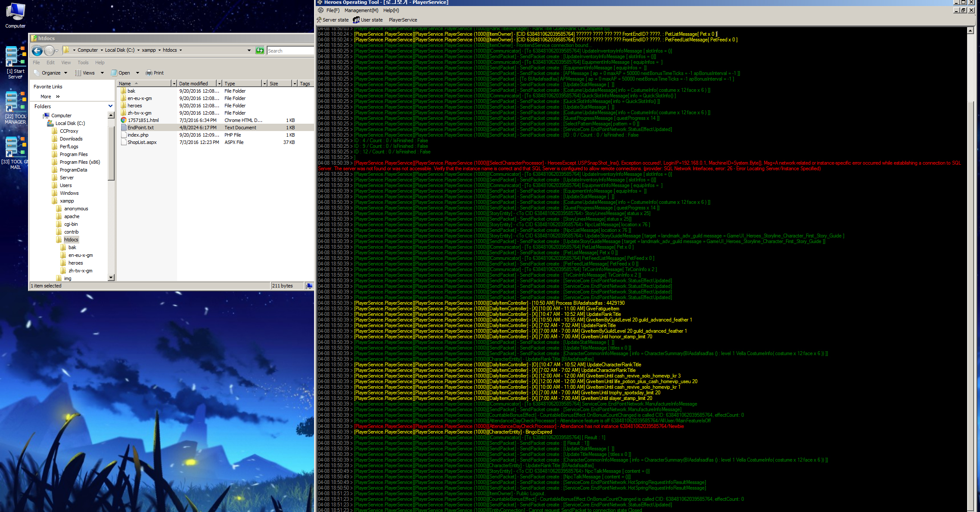Open File(F) menu in Heroes Operating Tool
This screenshot has height=512, width=980.
pyautogui.click(x=333, y=10)
